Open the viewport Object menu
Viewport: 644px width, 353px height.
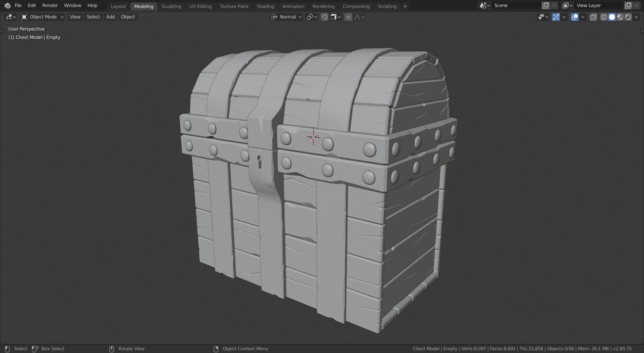128,17
